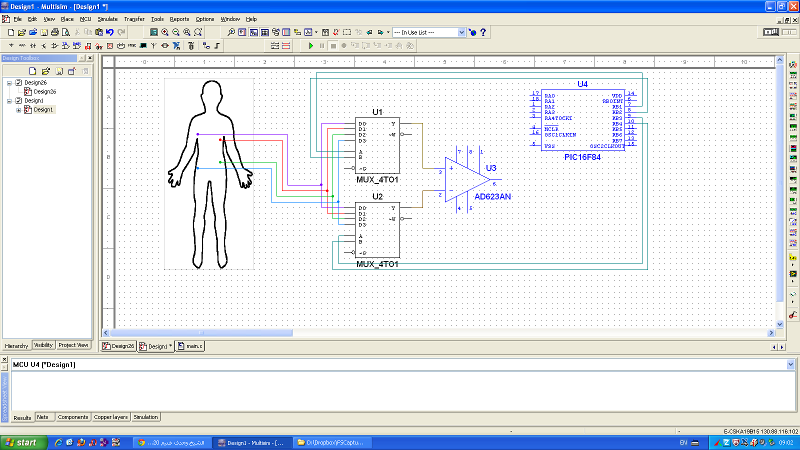Click the blue Multisim help pointer icon
The width and height of the screenshot is (800, 450).
472,32
